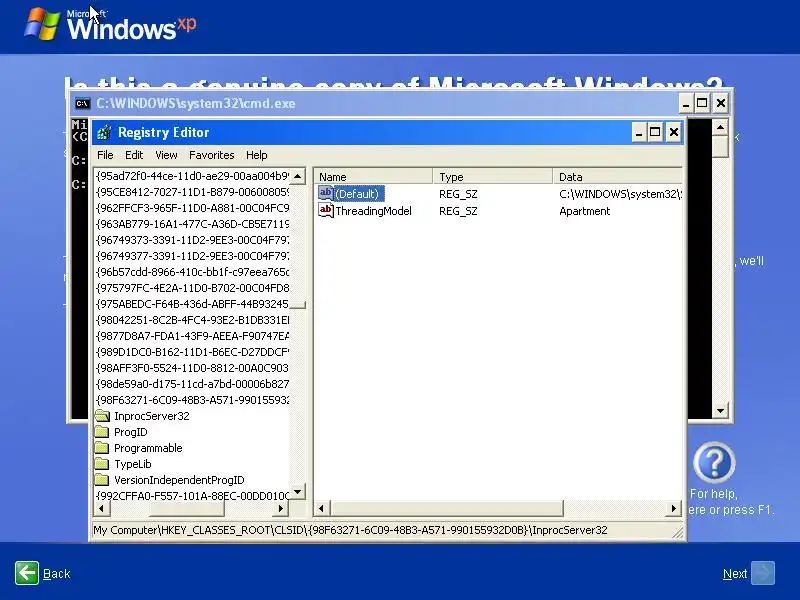Click the blue help question mark icon
The image size is (800, 600).
pos(714,463)
